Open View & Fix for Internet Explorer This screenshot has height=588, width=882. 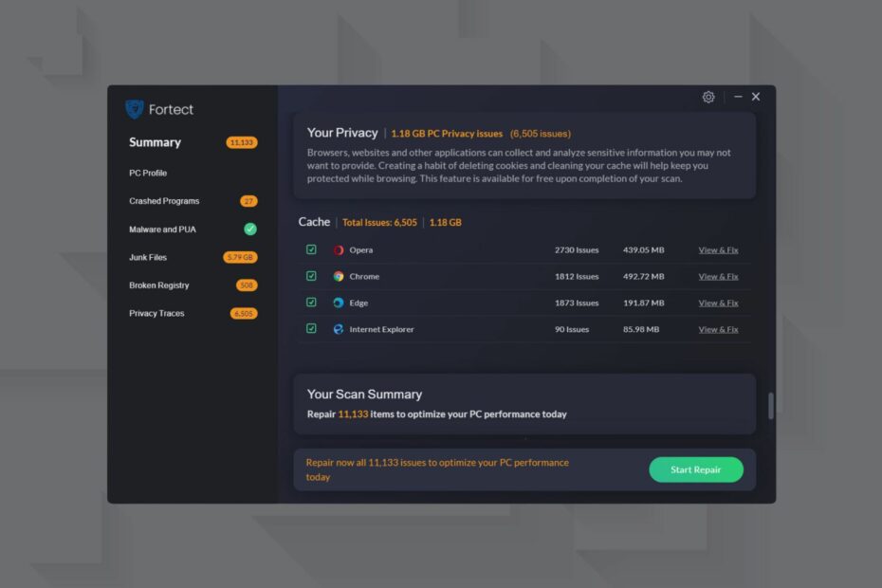718,329
